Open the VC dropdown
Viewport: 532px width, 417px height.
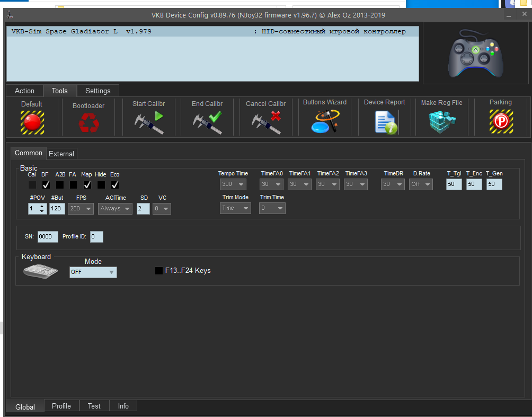point(162,209)
